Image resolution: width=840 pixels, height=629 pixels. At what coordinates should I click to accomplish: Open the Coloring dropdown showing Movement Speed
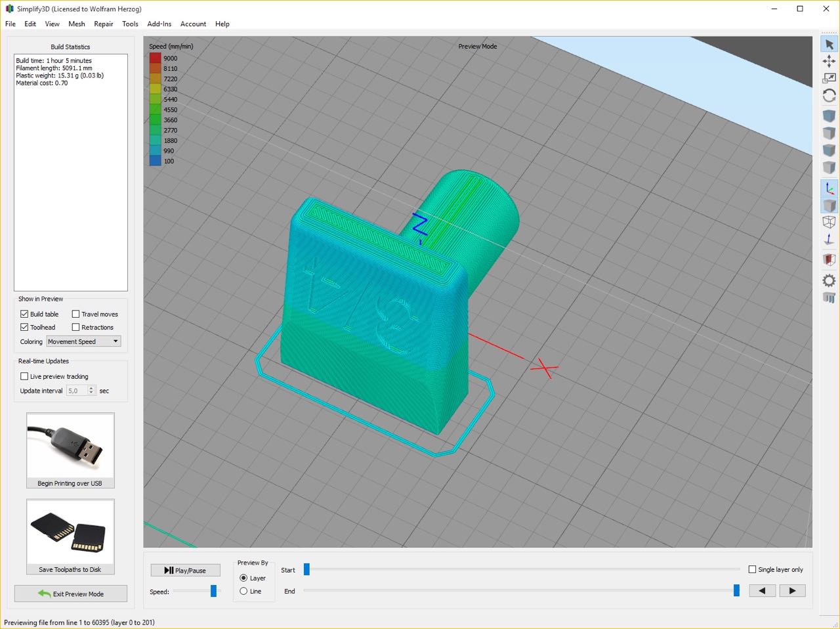[83, 341]
